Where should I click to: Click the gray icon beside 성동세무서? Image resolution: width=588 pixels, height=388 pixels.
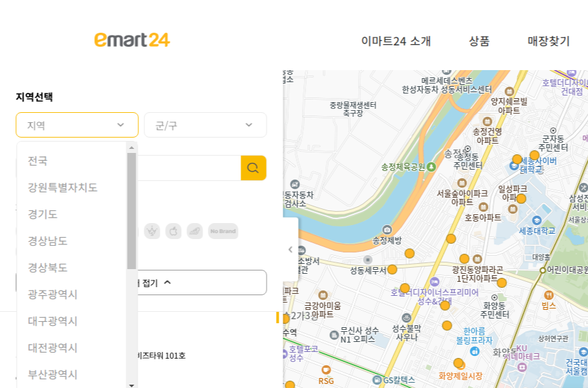[368, 260]
